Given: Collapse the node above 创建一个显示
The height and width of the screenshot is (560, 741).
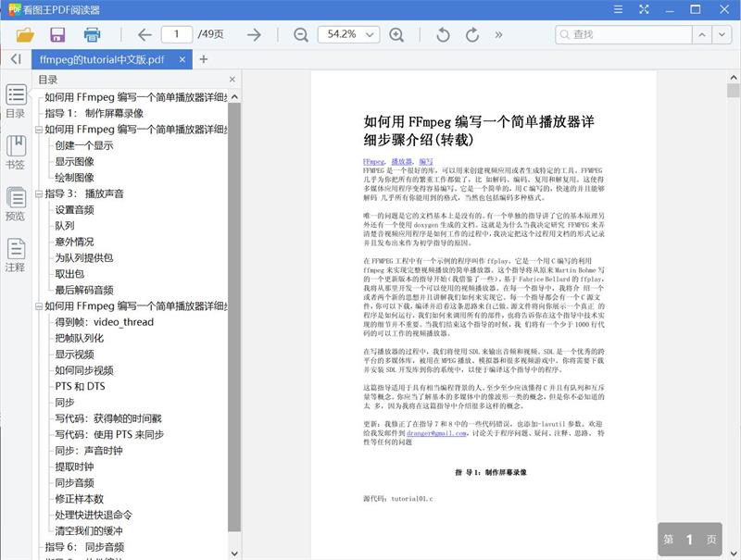Looking at the screenshot, I should pos(39,130).
